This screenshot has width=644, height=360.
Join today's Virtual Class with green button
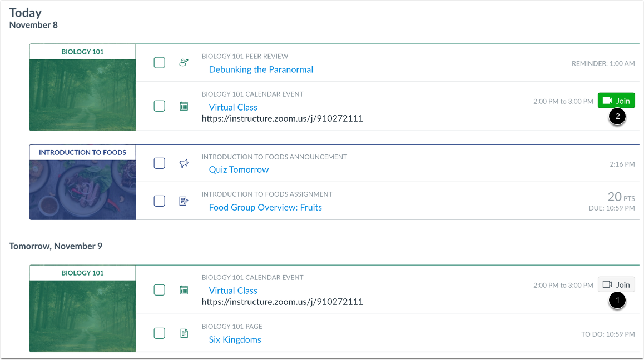pyautogui.click(x=616, y=101)
